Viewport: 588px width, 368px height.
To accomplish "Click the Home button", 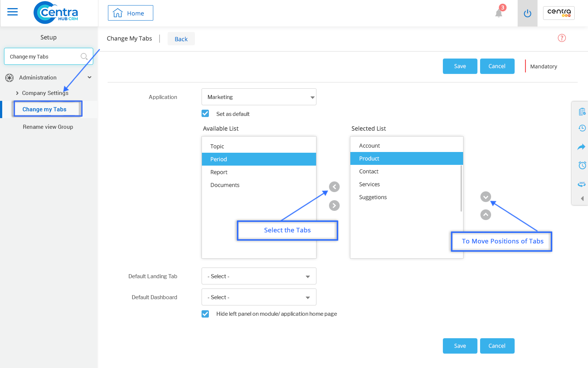I will coord(130,13).
